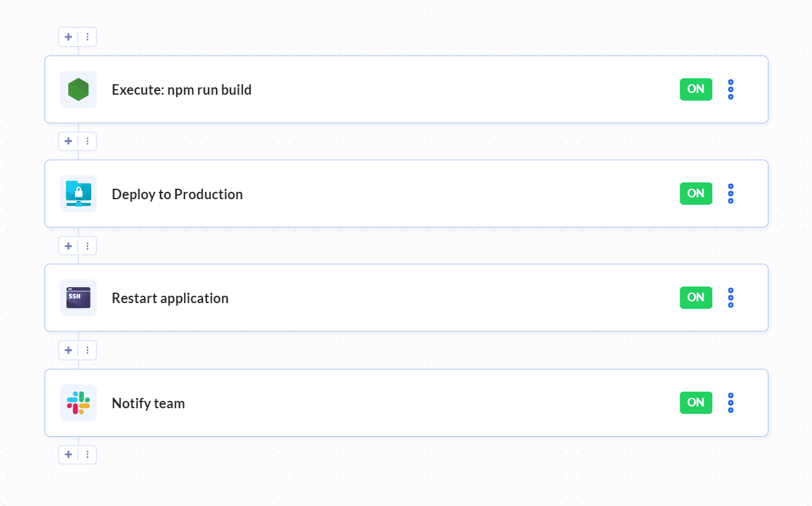Click the Slack icon on Notify team
This screenshot has height=506, width=812.
coord(78,402)
